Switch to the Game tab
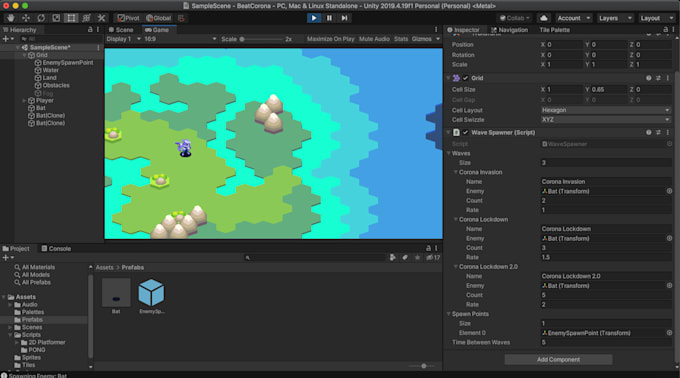 coord(157,29)
